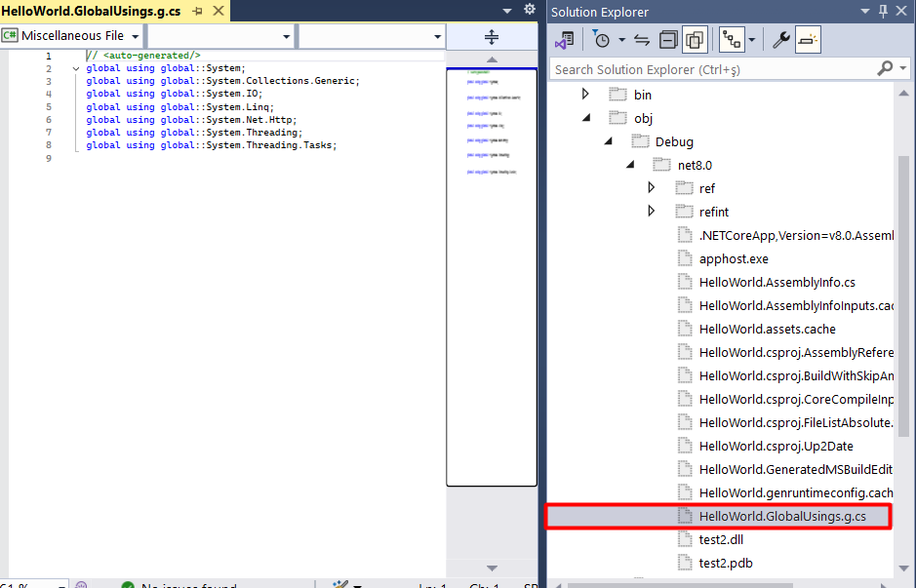Collapse all items in Solution Explorer
Image resolution: width=916 pixels, height=588 pixels.
click(668, 40)
